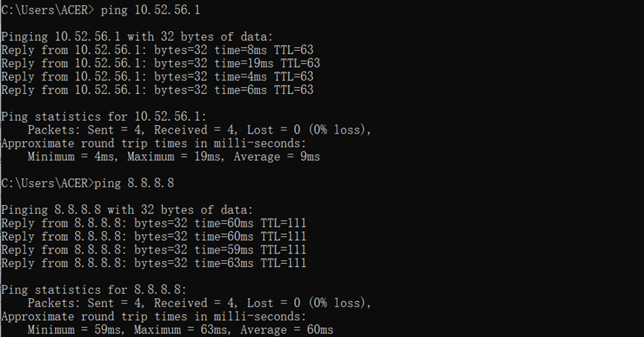Click the 'Maximum = 19ms' value
The width and height of the screenshot is (644, 337).
coord(176,157)
